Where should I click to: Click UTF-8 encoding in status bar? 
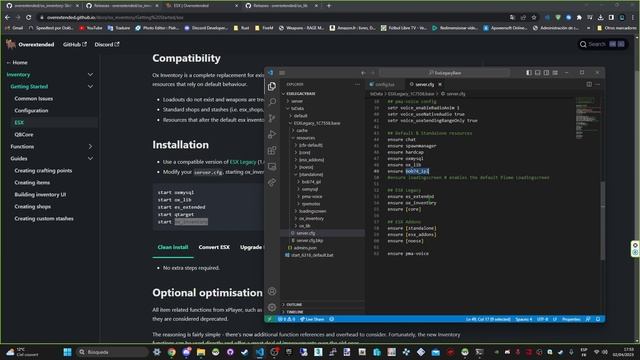542,319
